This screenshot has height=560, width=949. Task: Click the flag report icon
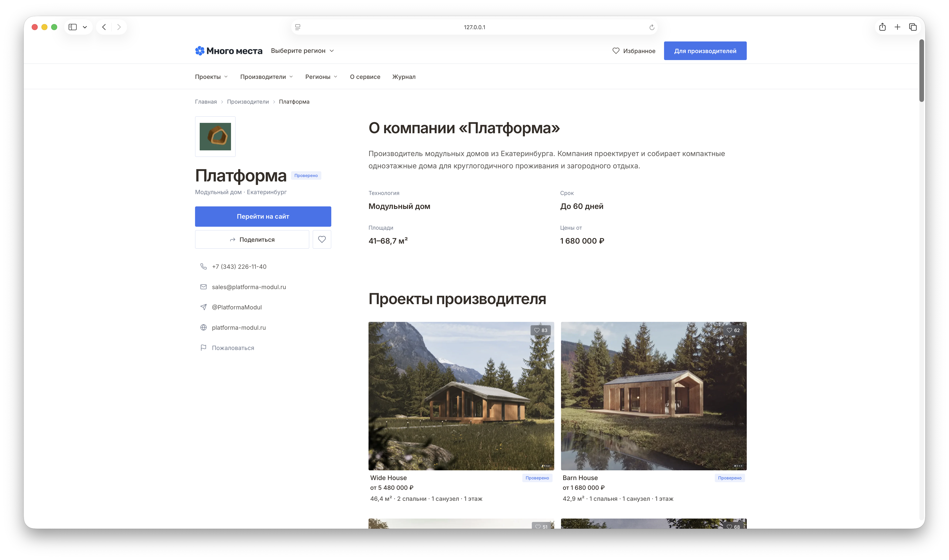click(203, 348)
